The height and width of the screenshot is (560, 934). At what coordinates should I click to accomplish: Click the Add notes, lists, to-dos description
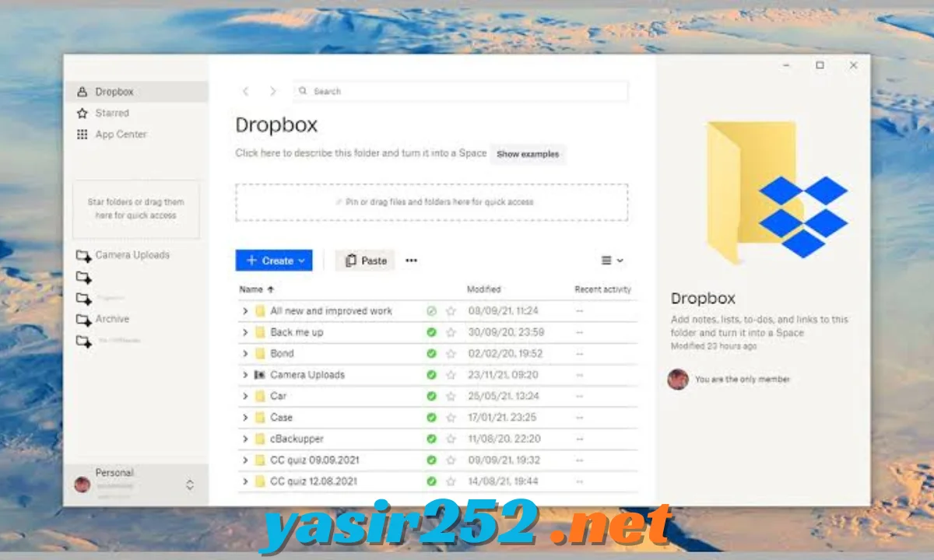coord(760,326)
